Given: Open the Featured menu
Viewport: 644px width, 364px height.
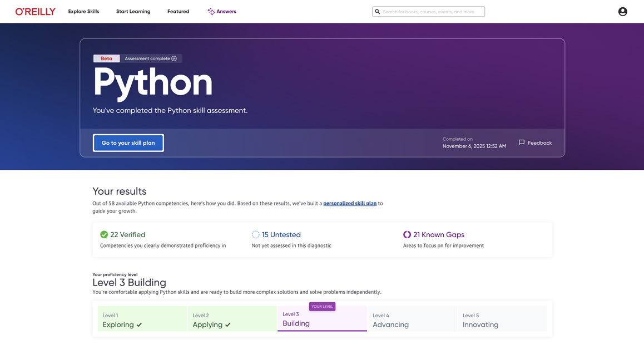Looking at the screenshot, I should (x=178, y=12).
